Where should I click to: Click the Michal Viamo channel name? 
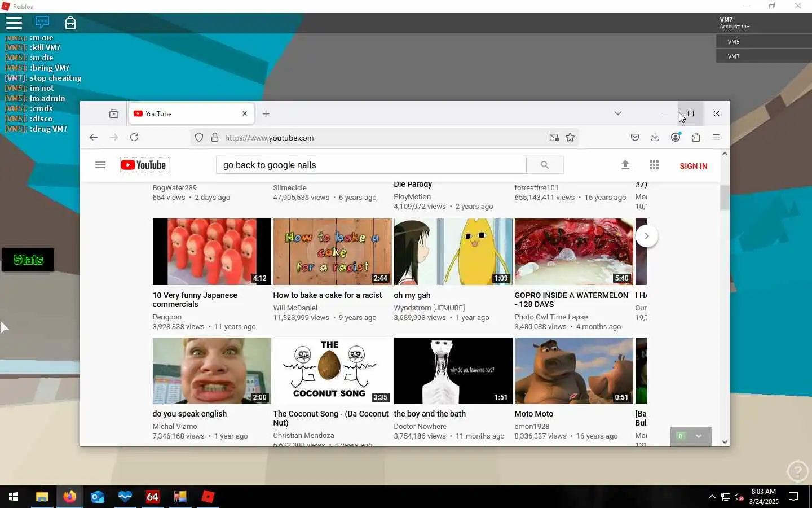(x=175, y=427)
